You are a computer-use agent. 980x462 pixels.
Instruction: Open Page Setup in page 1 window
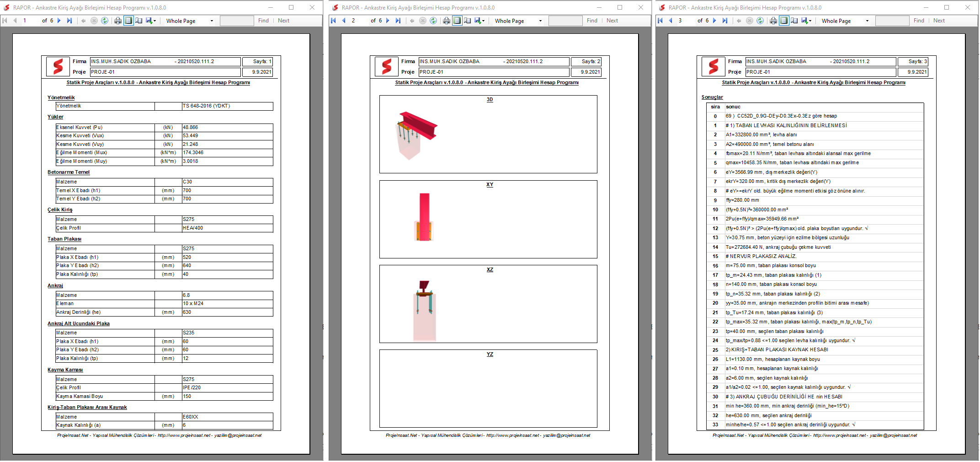(x=138, y=21)
